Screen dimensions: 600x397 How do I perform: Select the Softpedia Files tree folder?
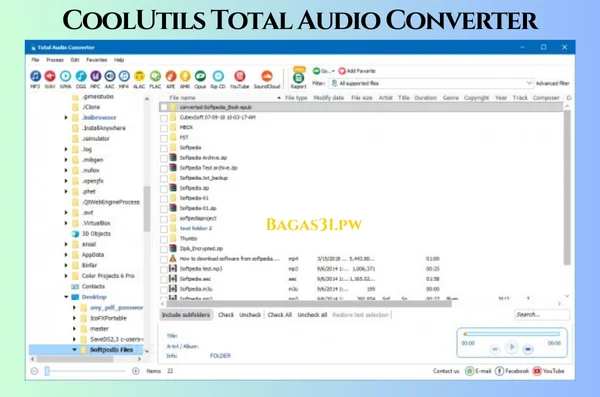click(x=111, y=350)
